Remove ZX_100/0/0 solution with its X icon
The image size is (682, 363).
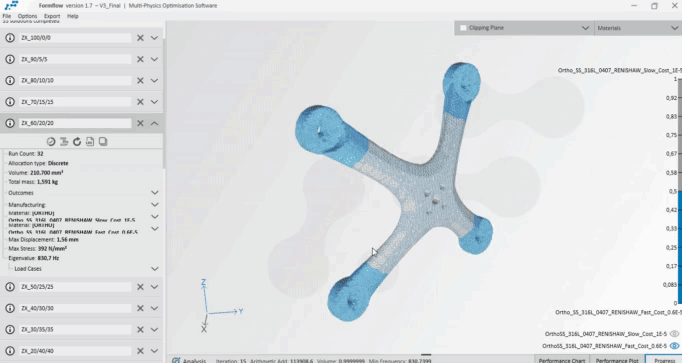[140, 38]
